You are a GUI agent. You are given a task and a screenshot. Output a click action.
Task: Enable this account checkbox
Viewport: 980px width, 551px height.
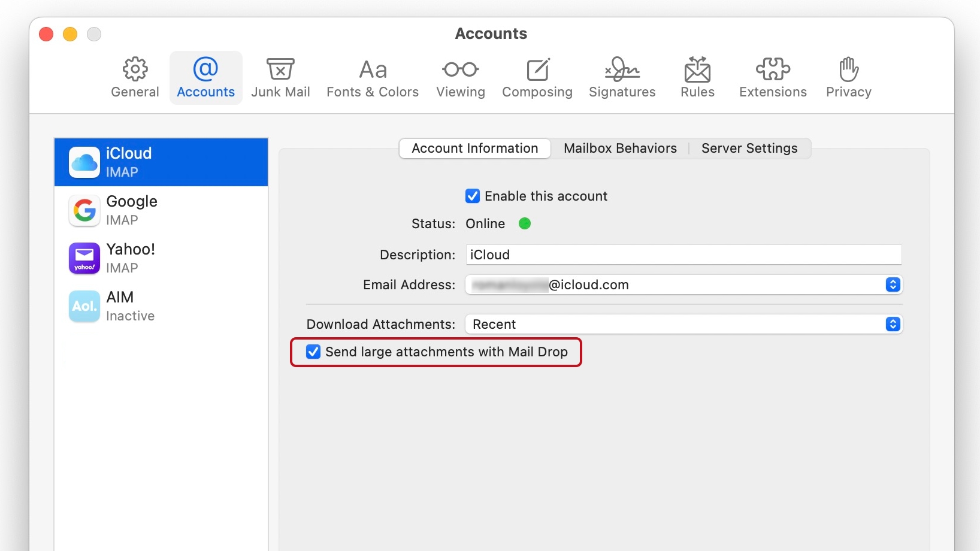tap(473, 196)
